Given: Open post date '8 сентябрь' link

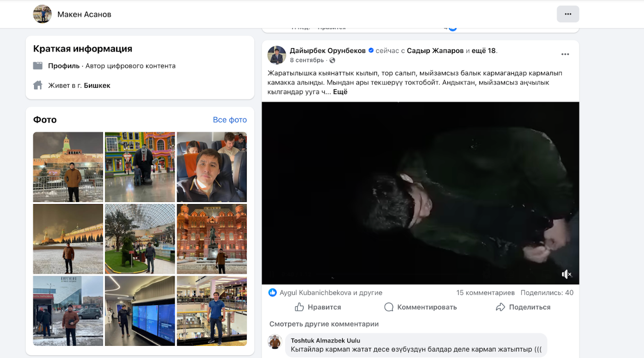Looking at the screenshot, I should (307, 60).
